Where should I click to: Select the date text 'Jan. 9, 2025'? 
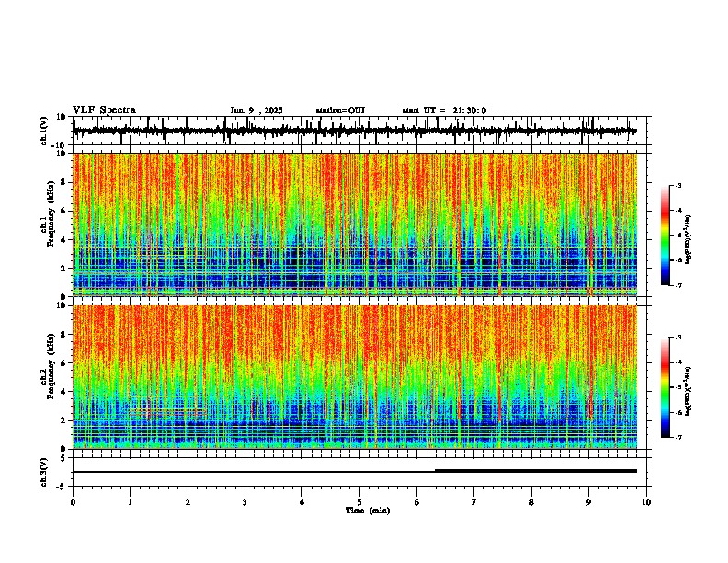[x=256, y=110]
